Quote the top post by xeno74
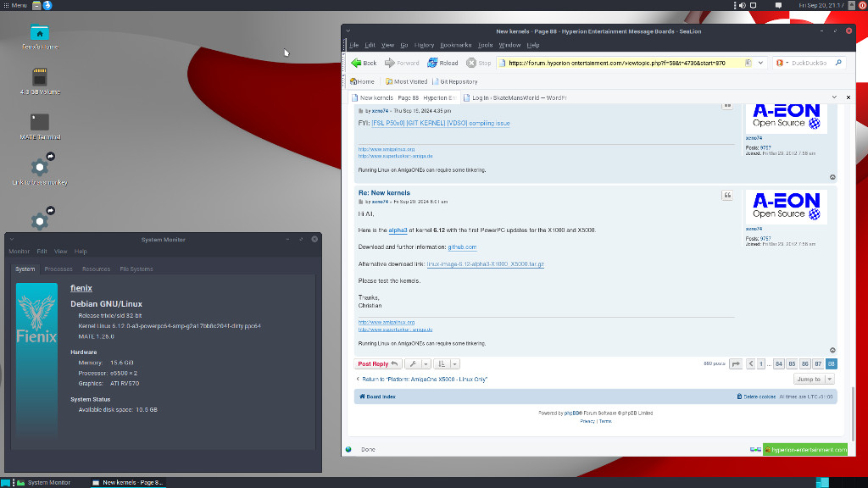The image size is (868, 488). click(726, 105)
